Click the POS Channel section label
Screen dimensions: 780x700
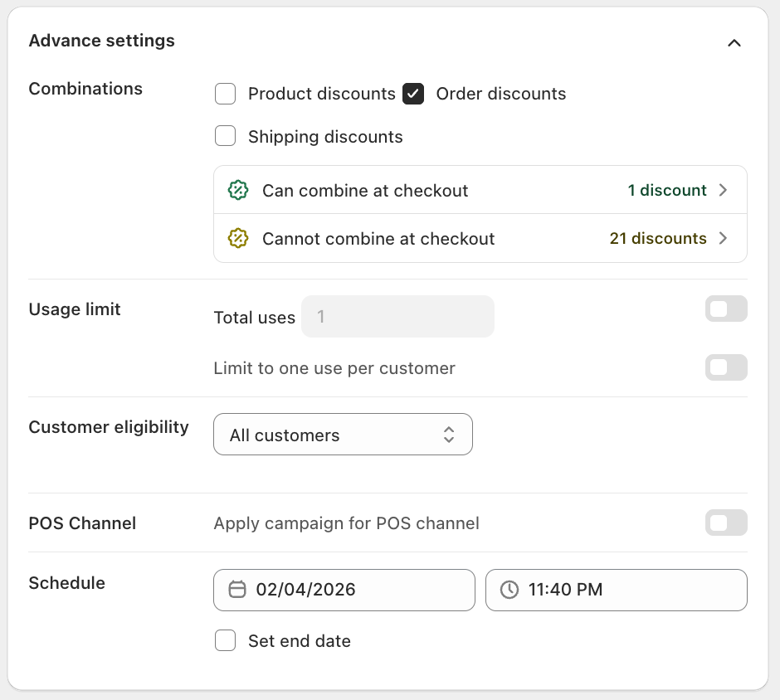[83, 523]
